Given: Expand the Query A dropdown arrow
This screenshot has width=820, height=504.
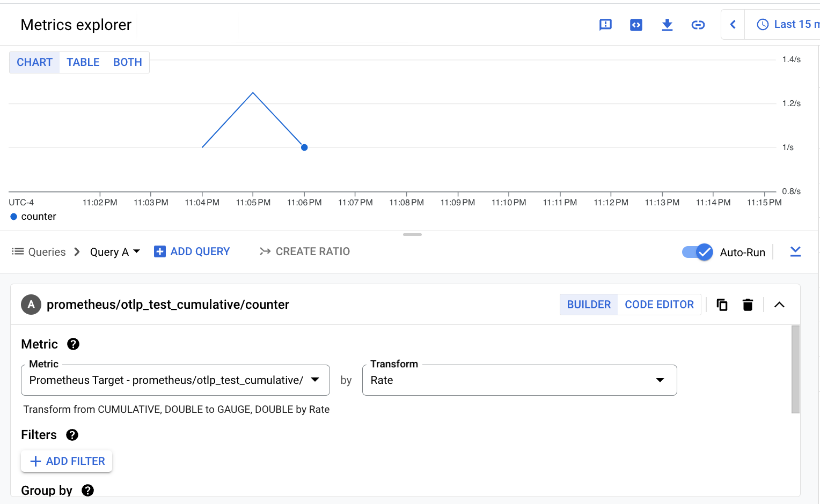Looking at the screenshot, I should coord(137,251).
